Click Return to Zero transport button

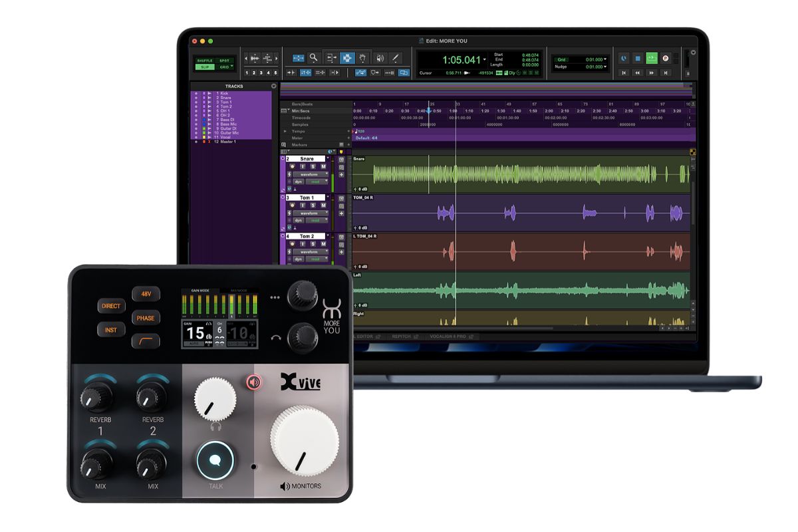[624, 72]
